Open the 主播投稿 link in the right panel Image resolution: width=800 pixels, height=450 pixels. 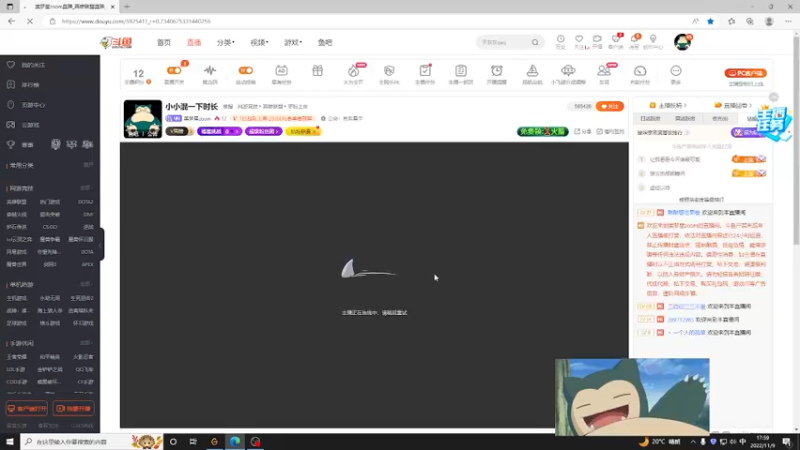[668, 105]
